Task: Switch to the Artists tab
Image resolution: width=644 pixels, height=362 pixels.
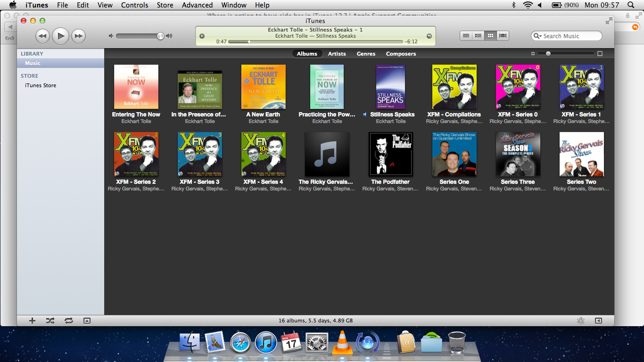Action: [337, 54]
